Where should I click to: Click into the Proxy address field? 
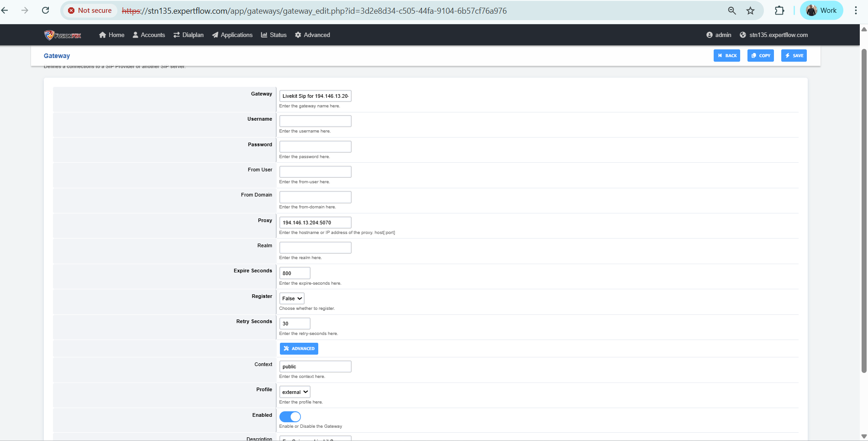pos(315,223)
